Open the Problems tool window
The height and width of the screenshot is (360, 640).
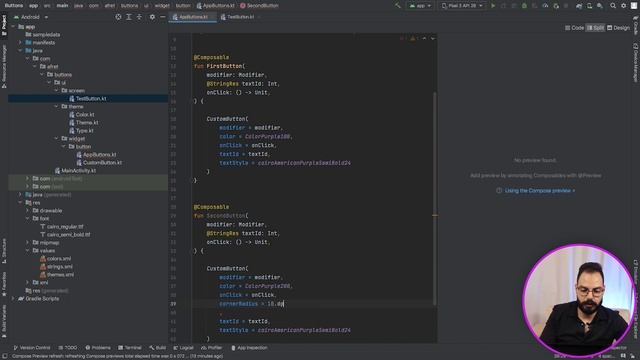(x=98, y=348)
